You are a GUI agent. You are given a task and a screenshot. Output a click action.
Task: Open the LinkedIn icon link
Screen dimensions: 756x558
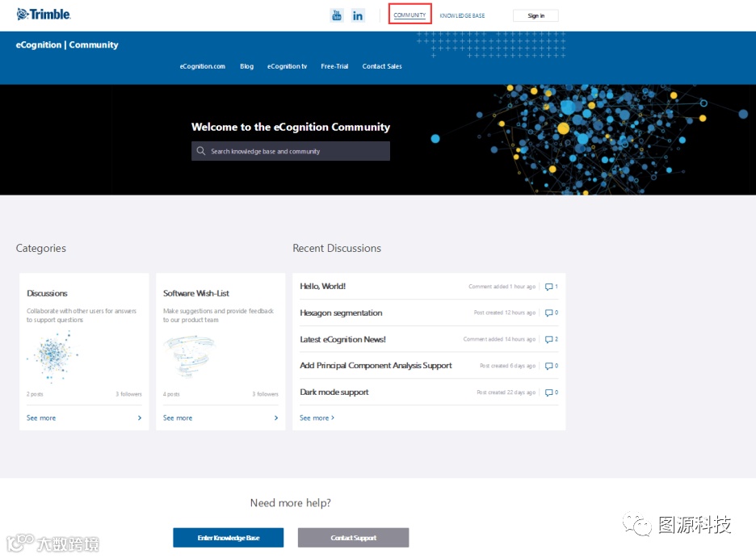point(357,15)
